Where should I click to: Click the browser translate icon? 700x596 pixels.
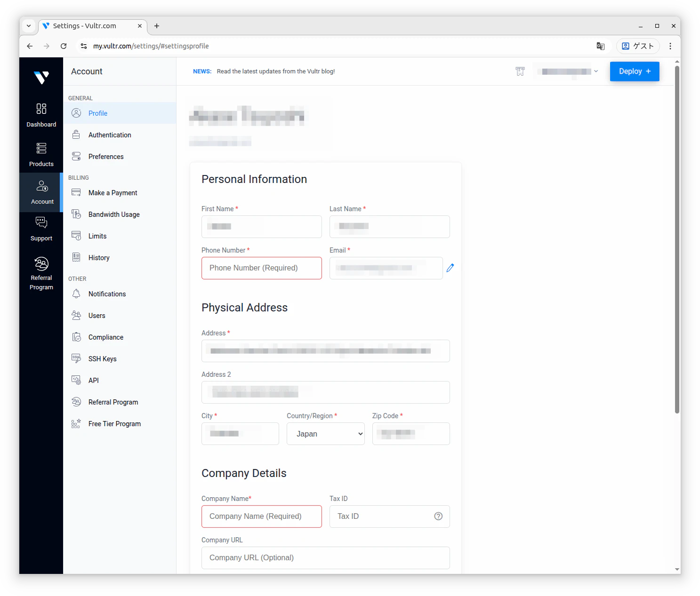tap(601, 46)
